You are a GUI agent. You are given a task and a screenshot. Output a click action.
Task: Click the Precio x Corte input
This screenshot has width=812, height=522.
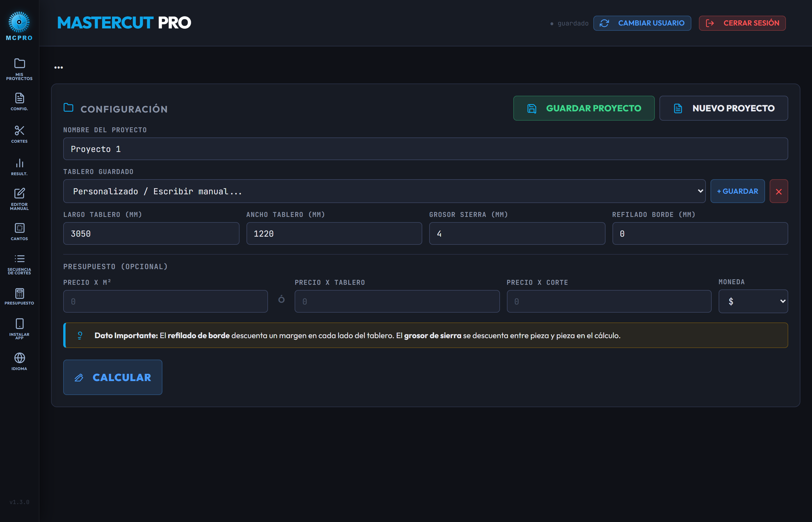tap(609, 301)
